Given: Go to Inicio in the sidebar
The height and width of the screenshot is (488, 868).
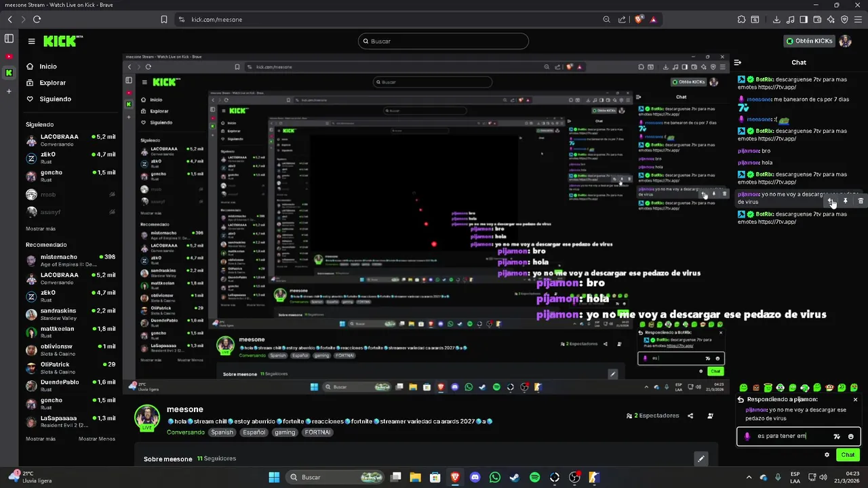Looking at the screenshot, I should [x=48, y=66].
